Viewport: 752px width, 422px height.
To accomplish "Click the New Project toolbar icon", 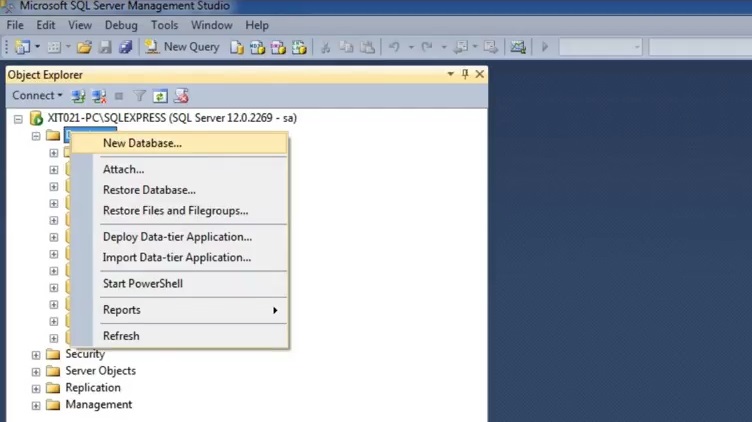I will (x=23, y=47).
